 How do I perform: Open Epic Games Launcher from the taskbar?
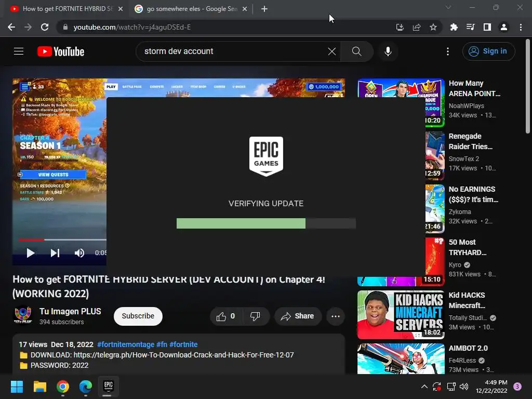click(x=108, y=387)
